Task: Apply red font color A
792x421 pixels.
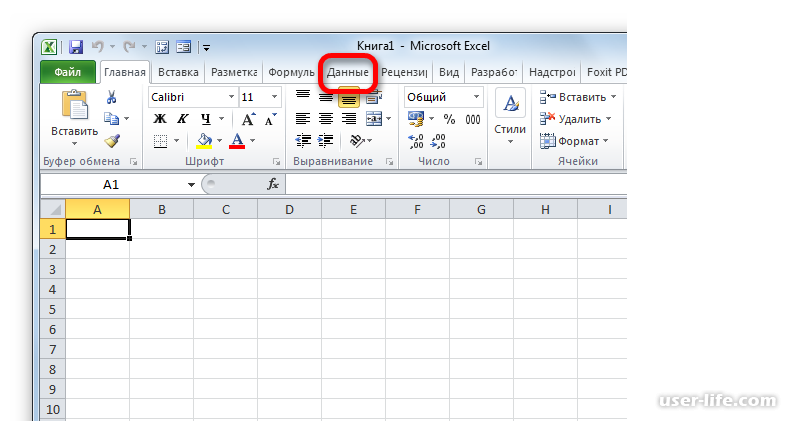Action: click(x=237, y=141)
